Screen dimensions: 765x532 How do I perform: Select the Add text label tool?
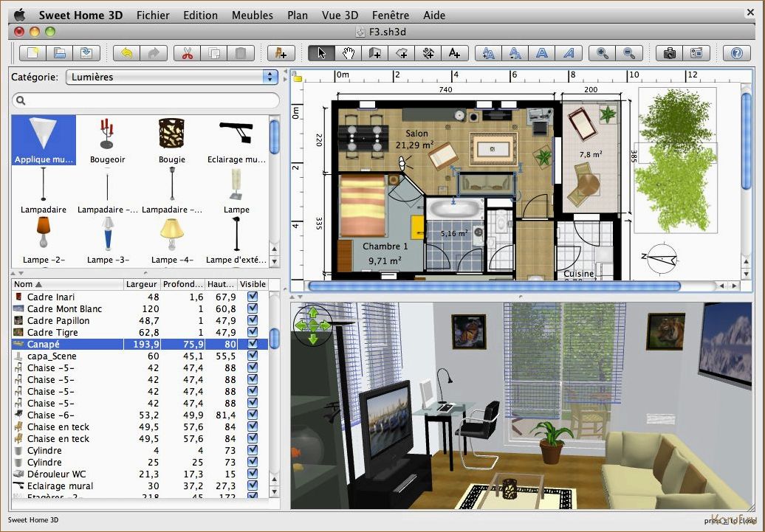click(x=454, y=53)
